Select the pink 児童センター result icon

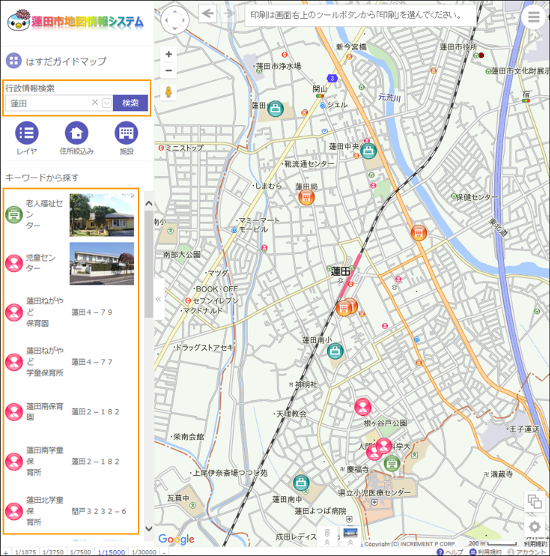pos(14,263)
